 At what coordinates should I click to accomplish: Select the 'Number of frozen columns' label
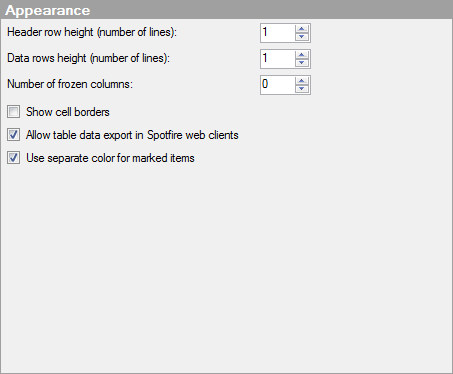click(x=70, y=84)
